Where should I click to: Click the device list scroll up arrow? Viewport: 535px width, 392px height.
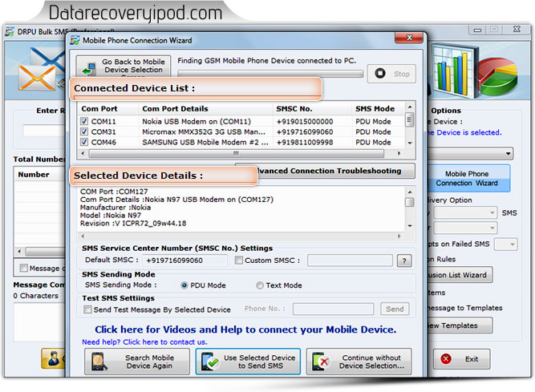(x=410, y=107)
